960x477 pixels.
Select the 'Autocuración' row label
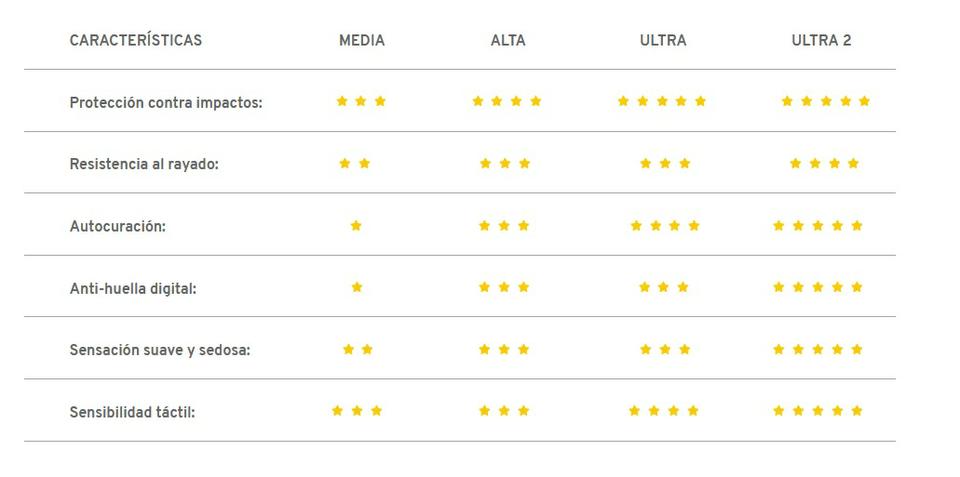[118, 227]
